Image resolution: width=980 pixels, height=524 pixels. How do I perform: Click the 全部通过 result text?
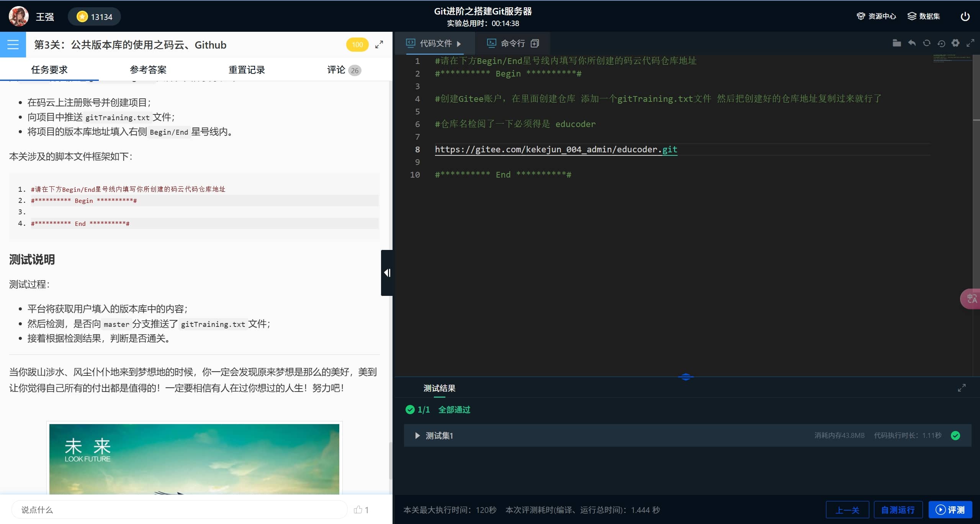click(x=454, y=410)
